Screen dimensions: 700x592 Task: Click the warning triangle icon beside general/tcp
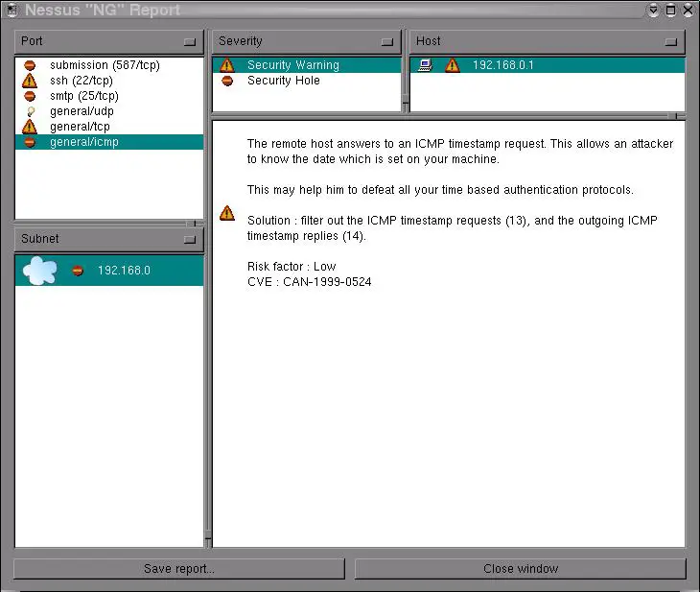[x=30, y=127]
